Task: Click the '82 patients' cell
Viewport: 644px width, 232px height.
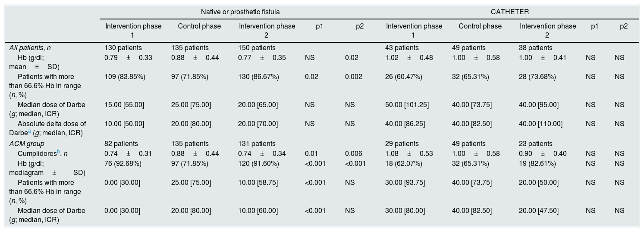Action: (121, 143)
